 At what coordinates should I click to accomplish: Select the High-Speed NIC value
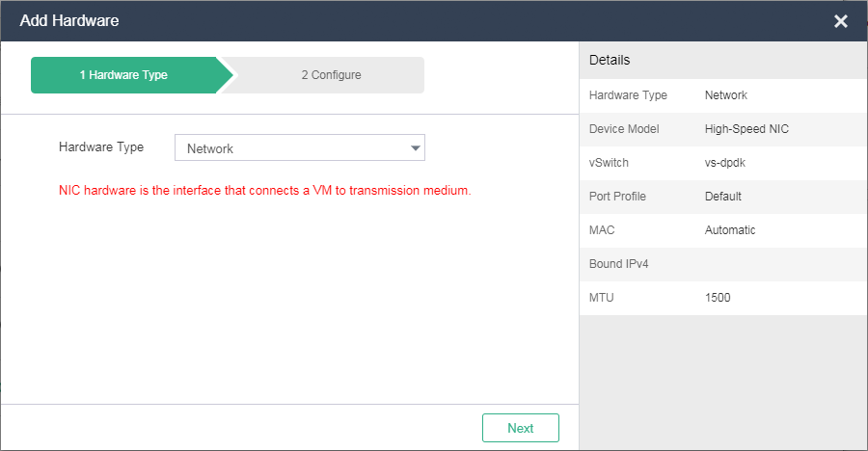pos(746,129)
